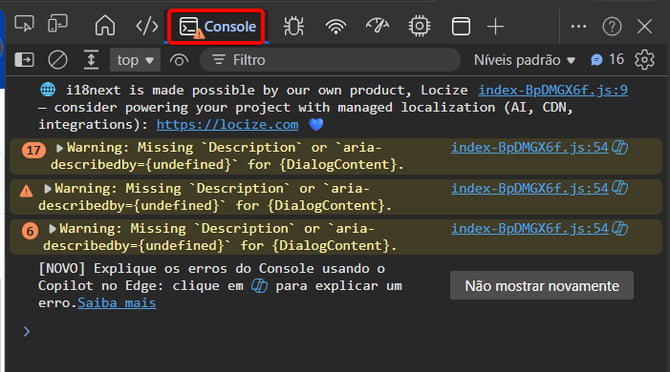
Task: Click the globe icon beside i18next message
Action: pyautogui.click(x=48, y=90)
